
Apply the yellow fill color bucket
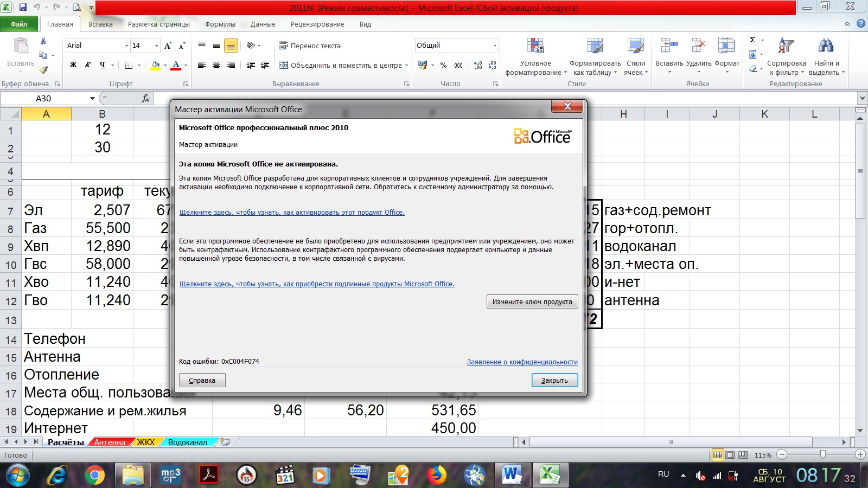point(155,65)
